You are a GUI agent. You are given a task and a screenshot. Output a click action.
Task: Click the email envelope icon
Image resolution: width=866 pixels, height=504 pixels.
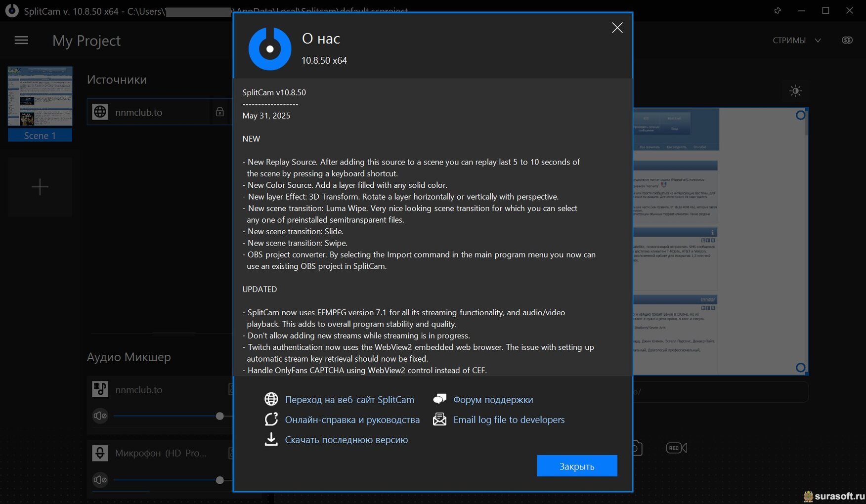(439, 419)
